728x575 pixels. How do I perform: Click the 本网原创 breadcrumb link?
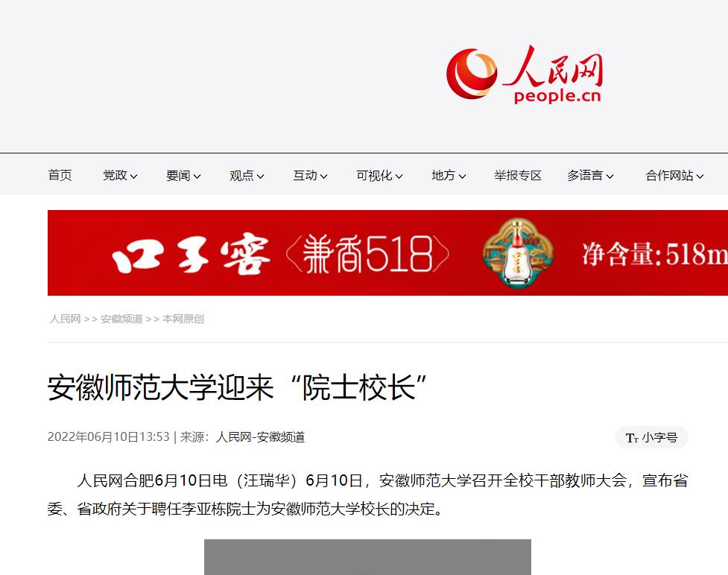pyautogui.click(x=183, y=319)
